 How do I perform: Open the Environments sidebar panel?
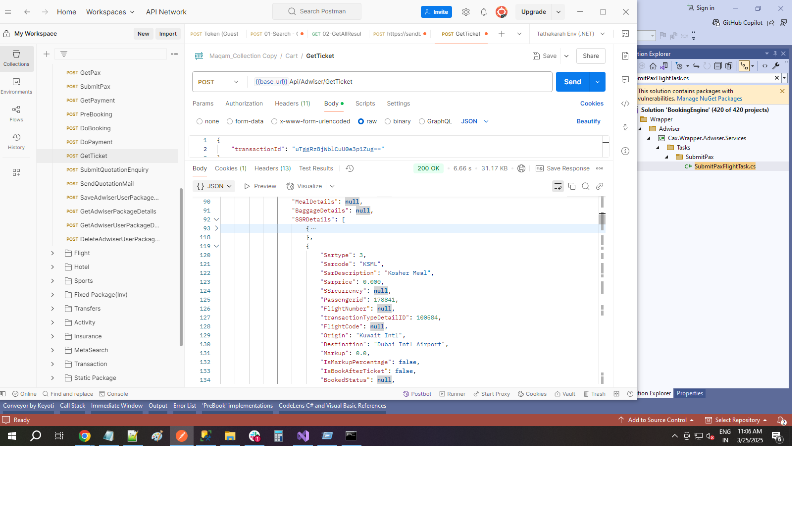(x=16, y=86)
